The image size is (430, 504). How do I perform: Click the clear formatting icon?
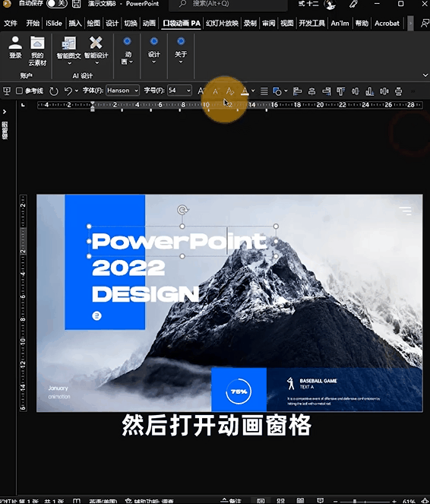(x=229, y=91)
